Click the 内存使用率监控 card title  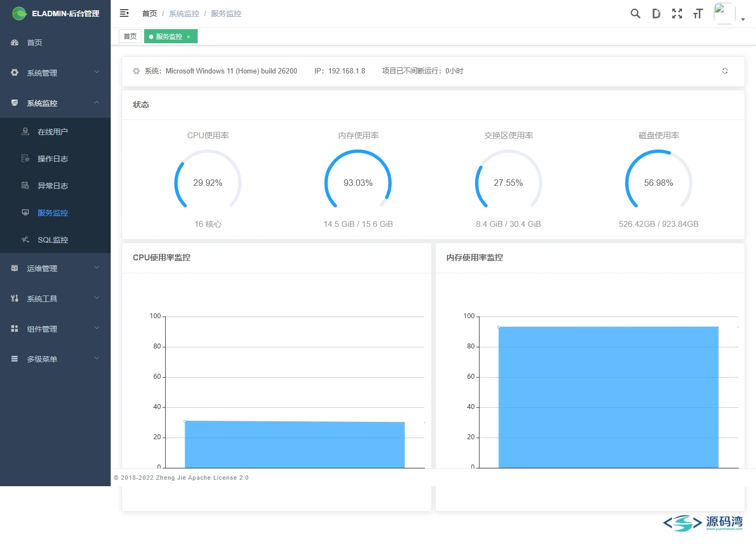475,258
